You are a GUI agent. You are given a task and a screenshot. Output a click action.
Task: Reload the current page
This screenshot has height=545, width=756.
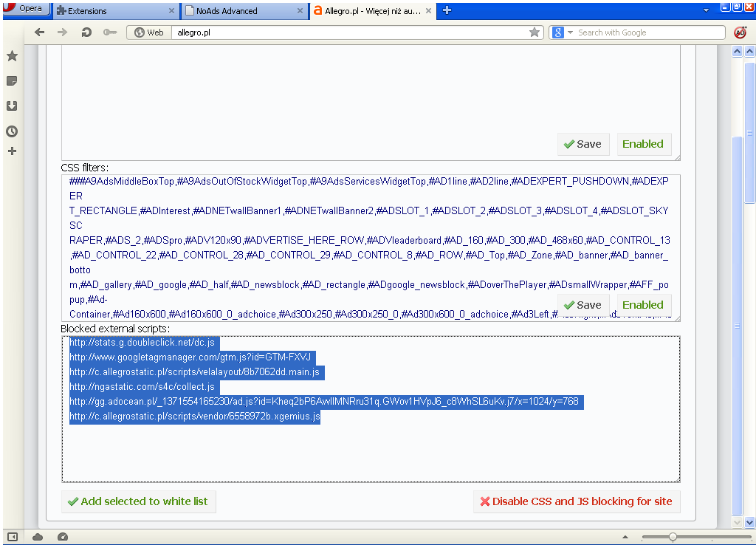pyautogui.click(x=86, y=32)
